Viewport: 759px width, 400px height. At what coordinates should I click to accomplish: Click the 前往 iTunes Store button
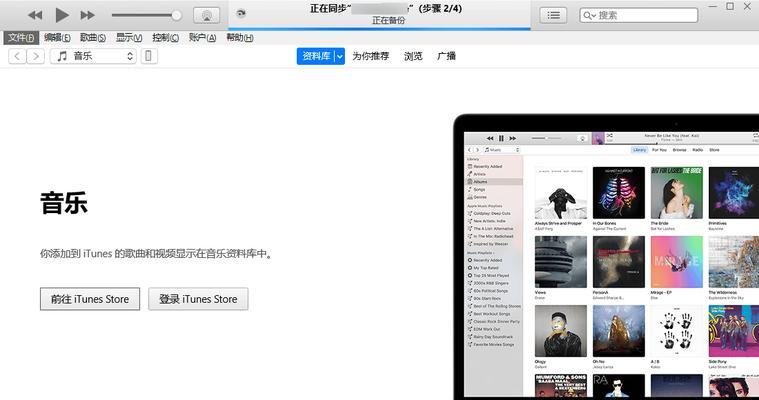click(90, 299)
